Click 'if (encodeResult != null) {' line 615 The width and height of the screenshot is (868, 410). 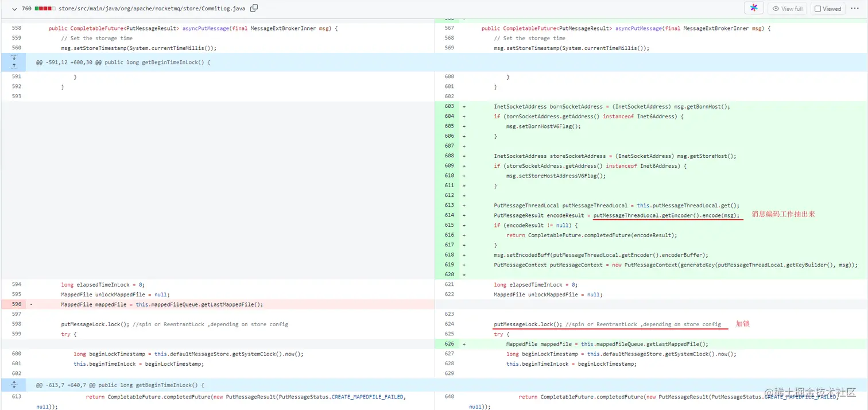(536, 225)
